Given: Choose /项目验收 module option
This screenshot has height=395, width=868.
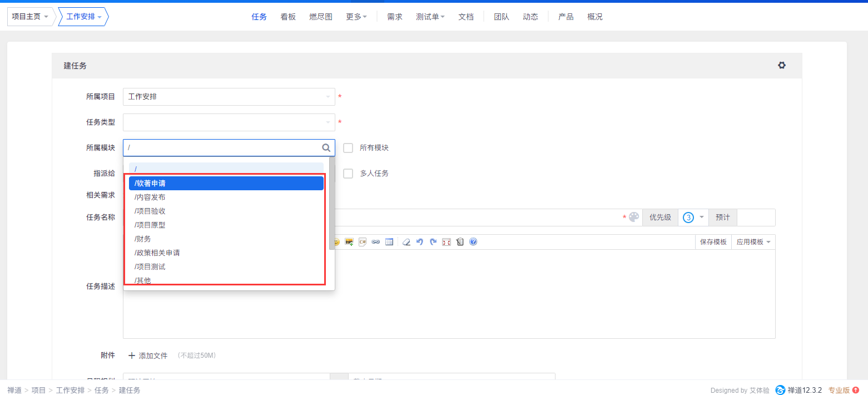Looking at the screenshot, I should (226, 211).
